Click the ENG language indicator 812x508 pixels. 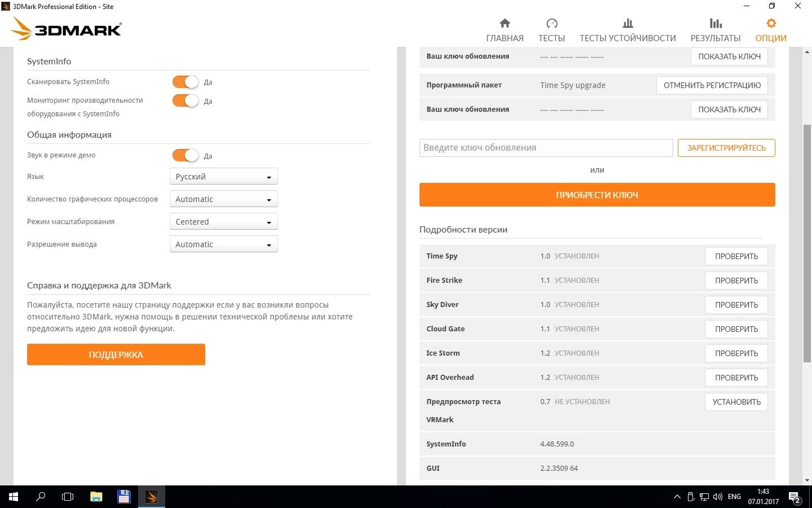(x=734, y=497)
